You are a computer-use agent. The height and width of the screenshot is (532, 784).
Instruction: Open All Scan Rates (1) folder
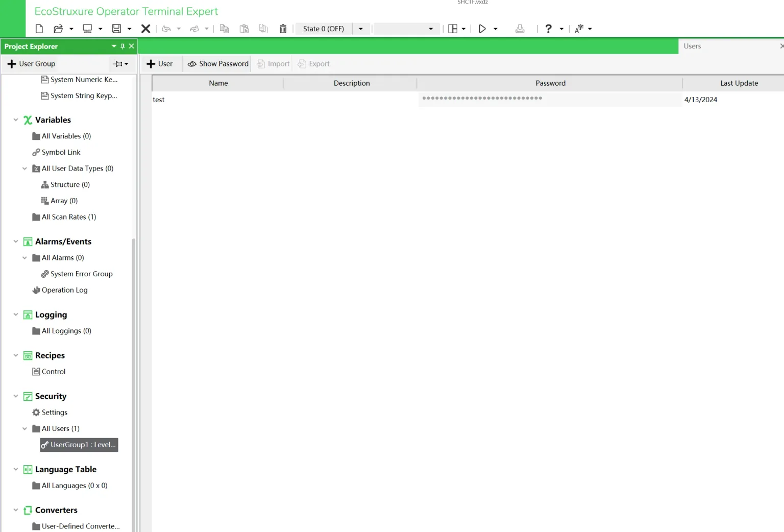(x=64, y=217)
